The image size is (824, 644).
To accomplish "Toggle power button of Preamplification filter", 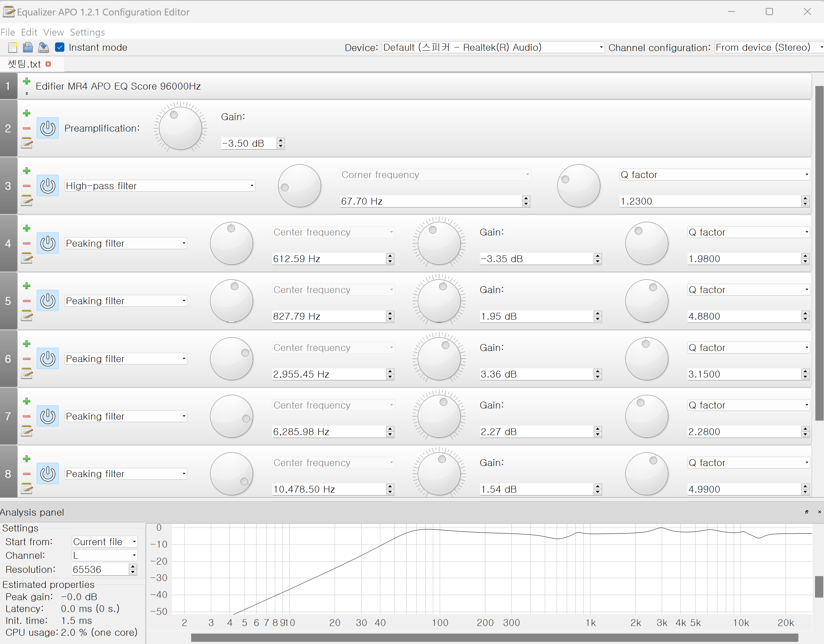I will (x=47, y=128).
